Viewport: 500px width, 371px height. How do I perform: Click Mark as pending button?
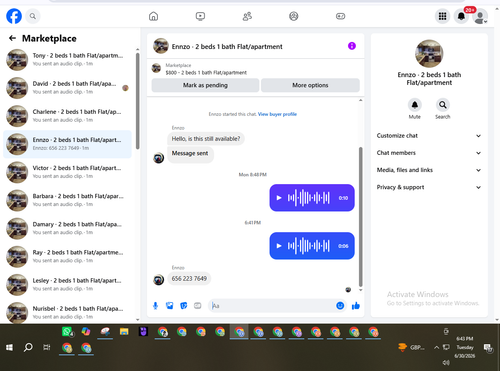click(x=205, y=85)
